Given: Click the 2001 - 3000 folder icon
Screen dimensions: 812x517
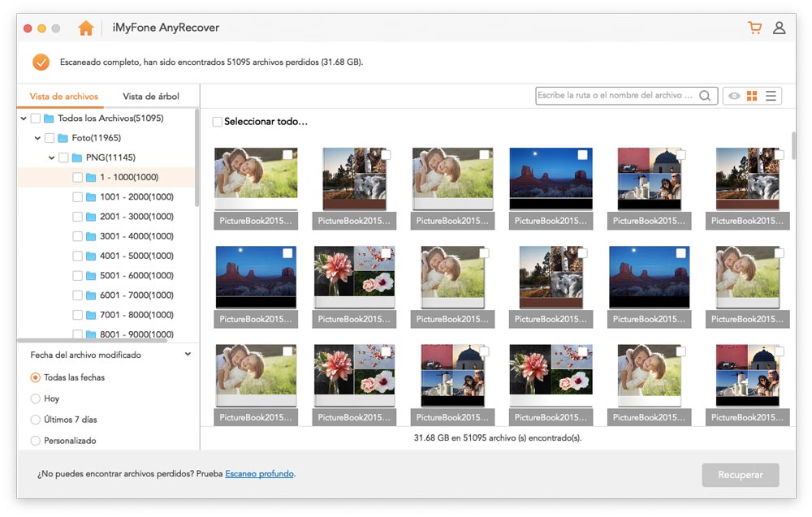Looking at the screenshot, I should [x=91, y=217].
